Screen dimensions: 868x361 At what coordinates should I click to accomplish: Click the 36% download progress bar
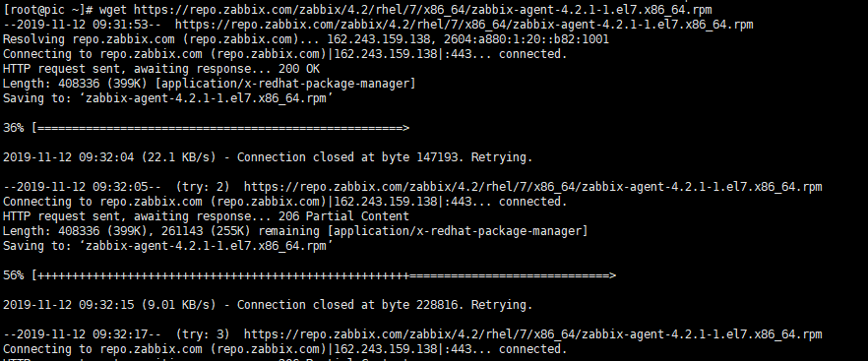pos(220,128)
